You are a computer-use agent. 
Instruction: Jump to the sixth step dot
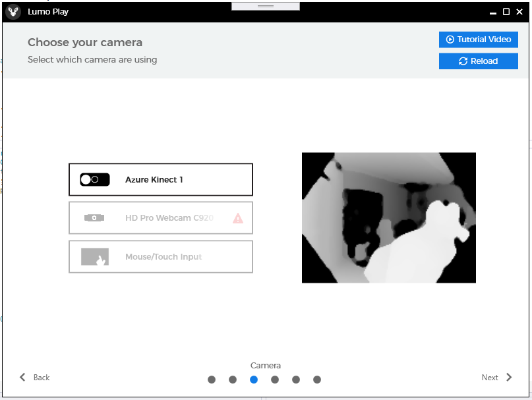(317, 380)
